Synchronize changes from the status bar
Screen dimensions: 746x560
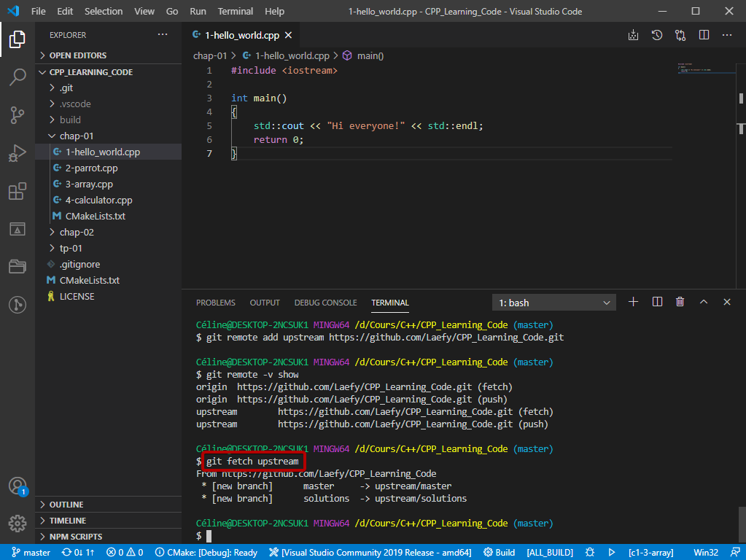pos(78,553)
